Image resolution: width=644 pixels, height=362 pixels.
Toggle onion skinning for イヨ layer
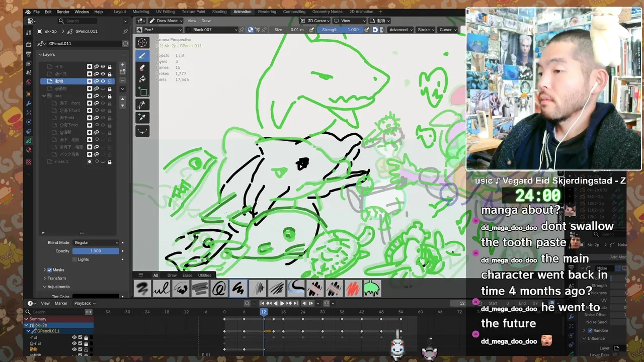pyautogui.click(x=96, y=66)
